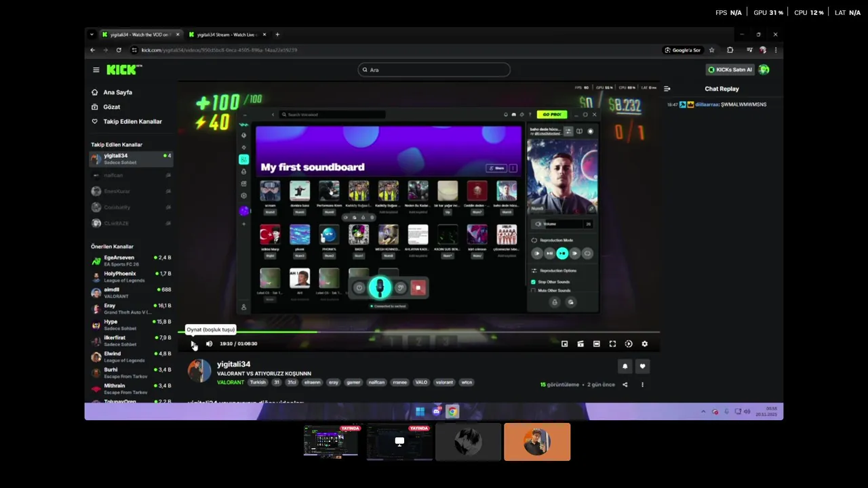Open Mithrain recommended channel
868x488 pixels.
click(x=131, y=388)
